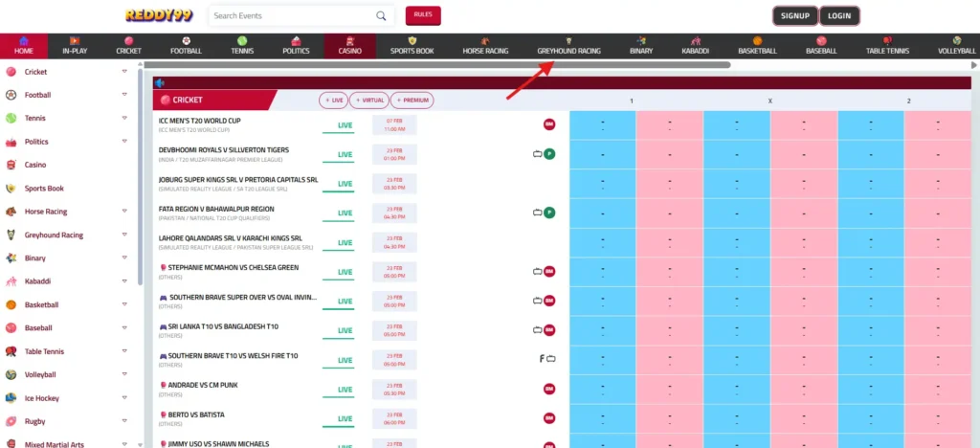
Task: Click the Tennis ball icon in sidebar
Action: tap(11, 119)
